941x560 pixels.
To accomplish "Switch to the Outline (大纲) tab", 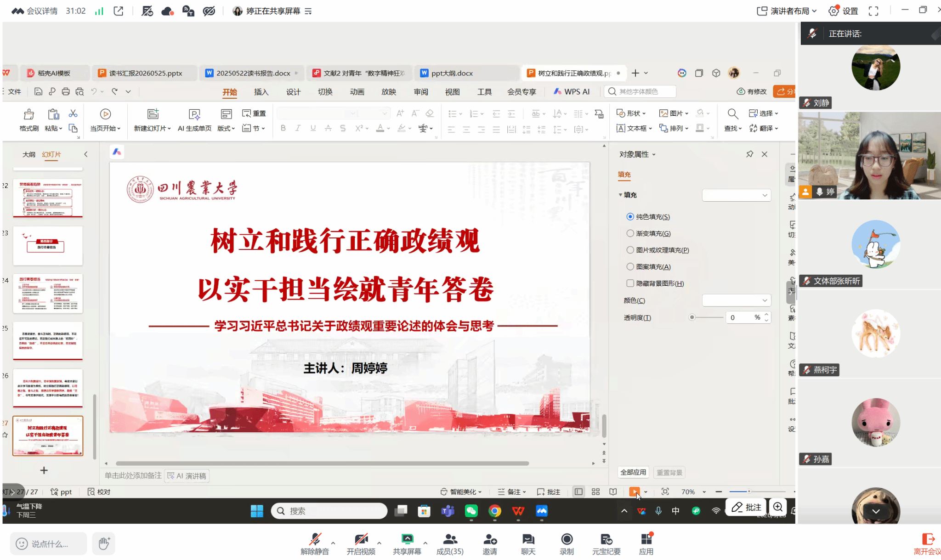I will point(29,154).
